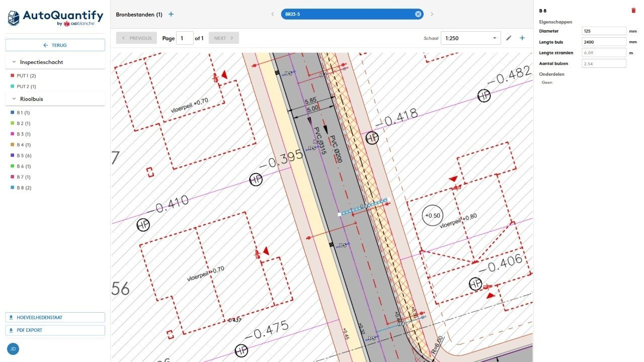Edit the Diameter field
This screenshot has height=362, width=644.
click(604, 31)
